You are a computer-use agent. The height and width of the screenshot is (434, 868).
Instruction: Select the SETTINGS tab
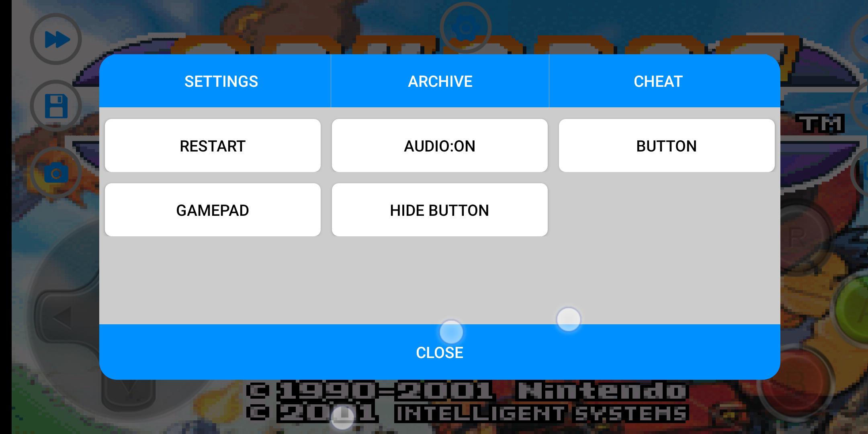coord(220,81)
